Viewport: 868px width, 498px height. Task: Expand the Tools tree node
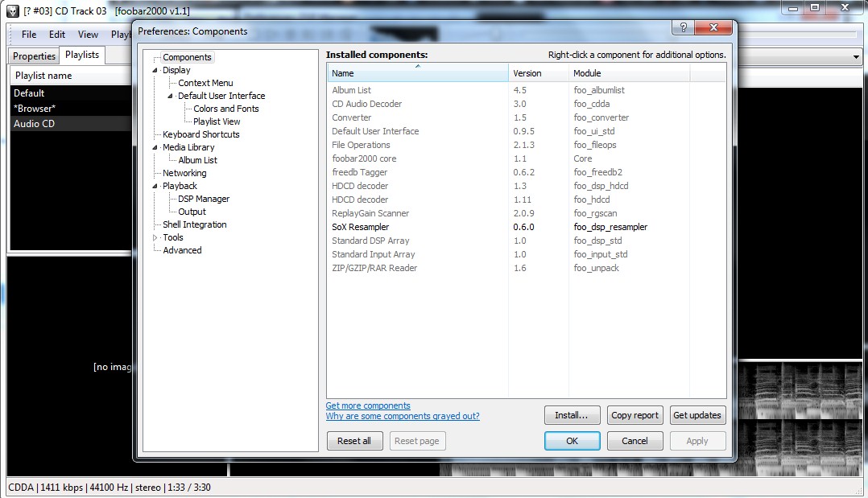pos(155,237)
